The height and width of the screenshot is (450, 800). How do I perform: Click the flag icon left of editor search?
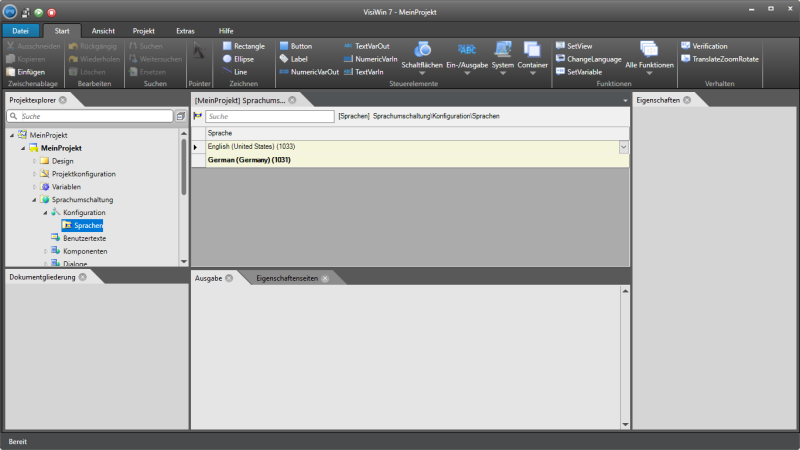tap(197, 116)
